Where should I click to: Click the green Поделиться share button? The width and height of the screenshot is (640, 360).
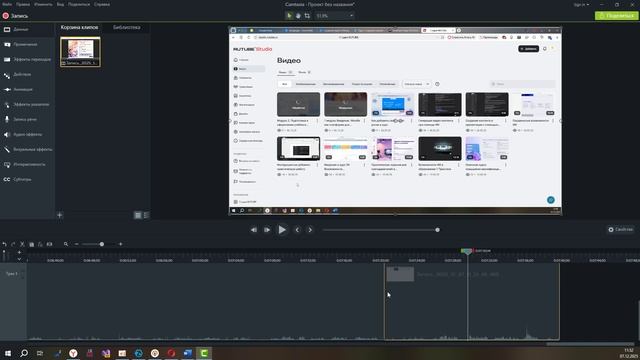[616, 16]
